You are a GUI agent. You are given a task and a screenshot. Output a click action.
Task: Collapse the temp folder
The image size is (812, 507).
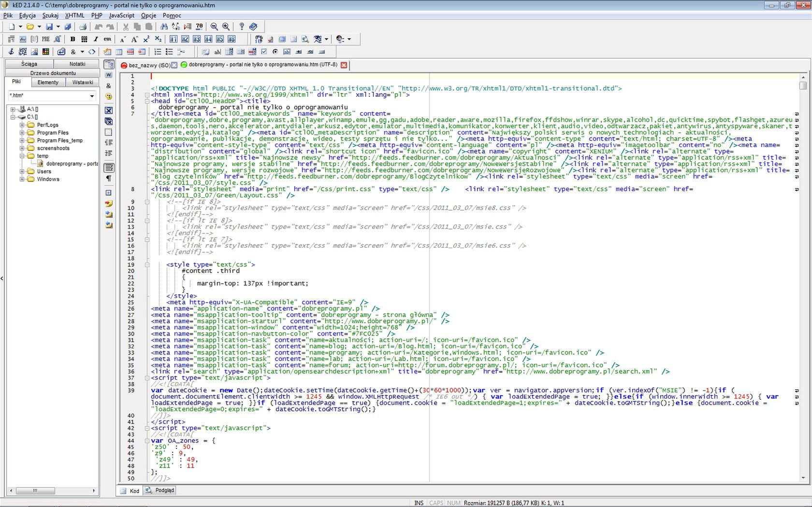click(x=22, y=156)
